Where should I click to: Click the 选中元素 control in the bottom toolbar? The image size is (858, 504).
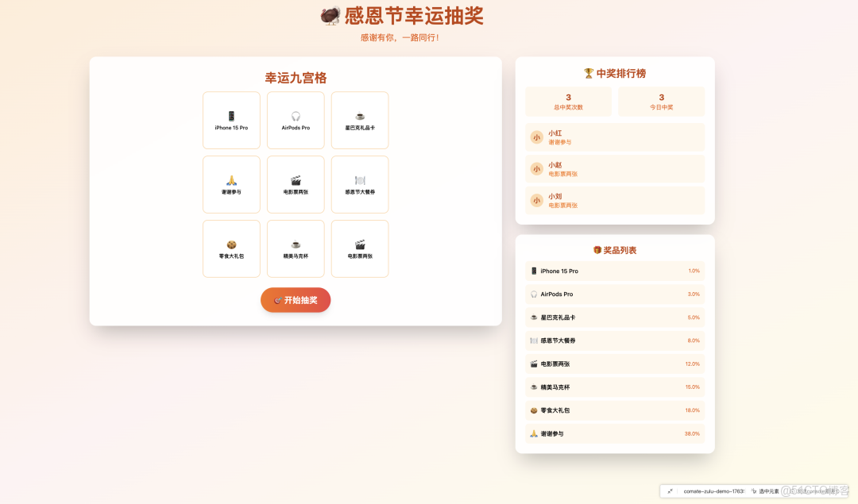768,491
